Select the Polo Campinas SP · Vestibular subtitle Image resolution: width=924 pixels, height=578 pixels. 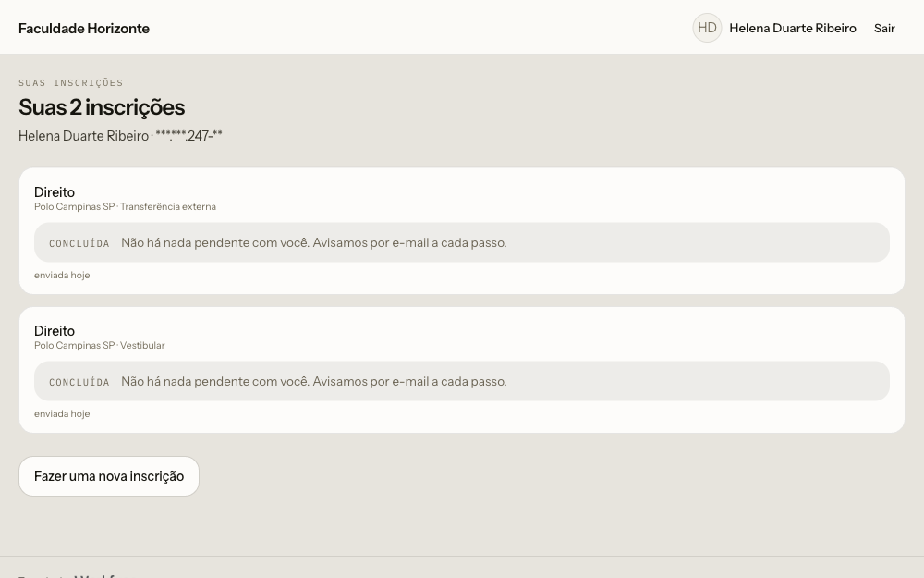pyautogui.click(x=100, y=345)
